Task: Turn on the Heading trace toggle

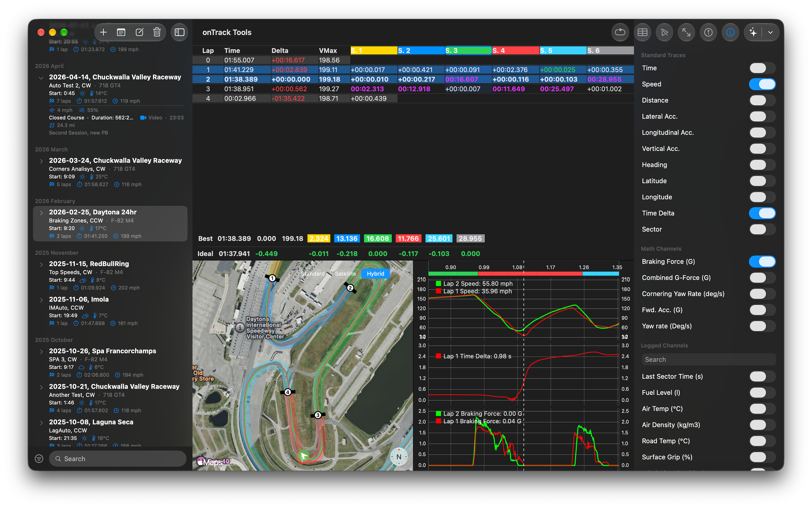Action: click(x=762, y=165)
